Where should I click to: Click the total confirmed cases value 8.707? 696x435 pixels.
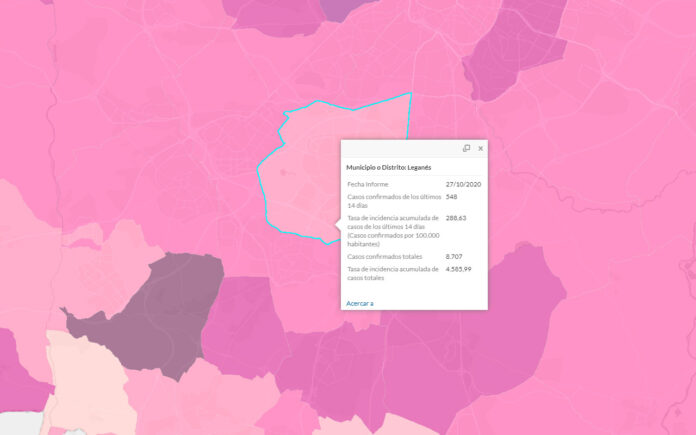click(x=454, y=257)
